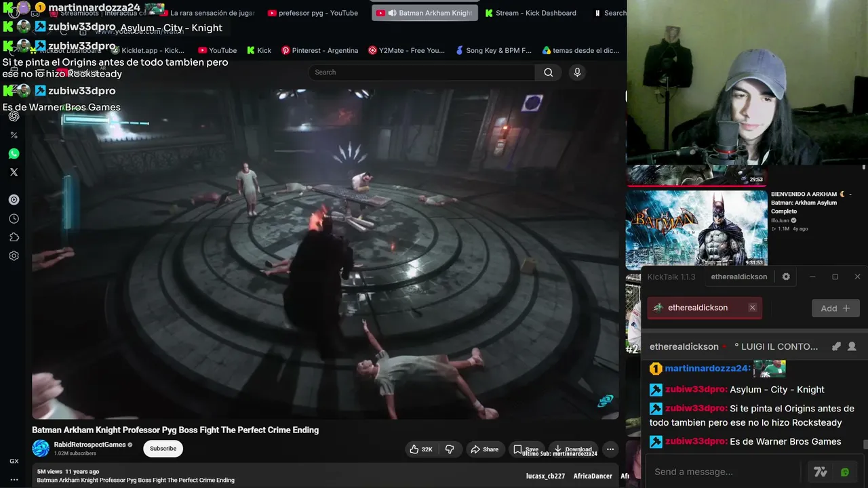
Task: Click the sidebar player circle icon
Action: [14, 200]
